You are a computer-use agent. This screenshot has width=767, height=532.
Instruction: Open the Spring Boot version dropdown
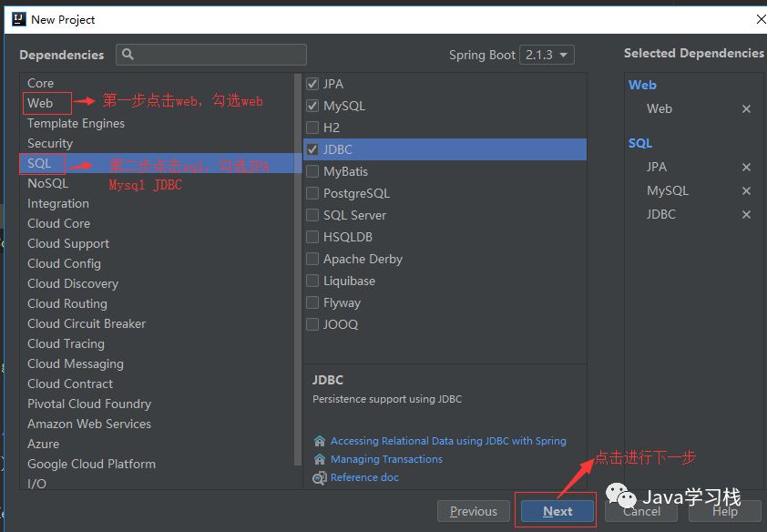[547, 55]
